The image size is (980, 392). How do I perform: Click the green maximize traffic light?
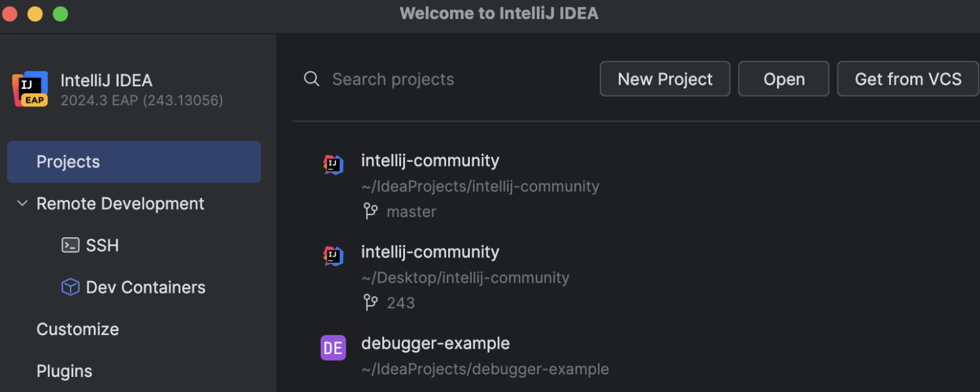click(60, 13)
